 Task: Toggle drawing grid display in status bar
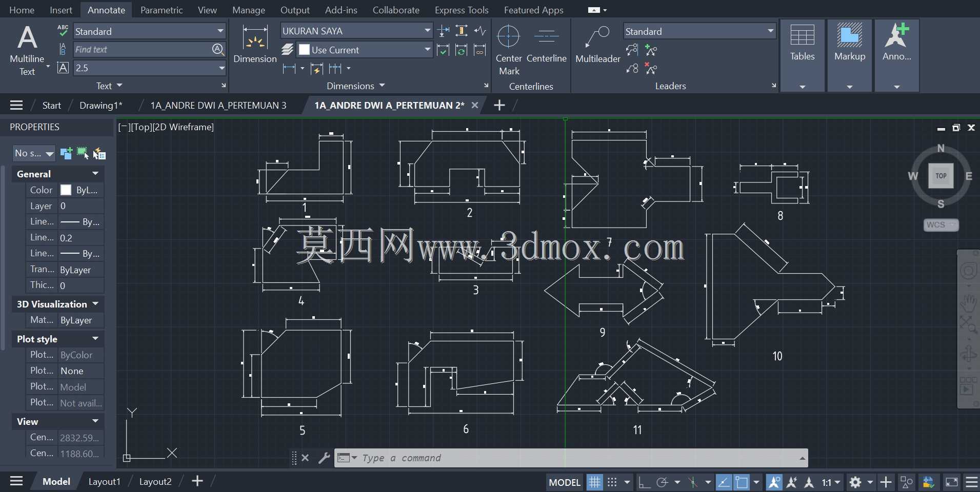click(594, 482)
